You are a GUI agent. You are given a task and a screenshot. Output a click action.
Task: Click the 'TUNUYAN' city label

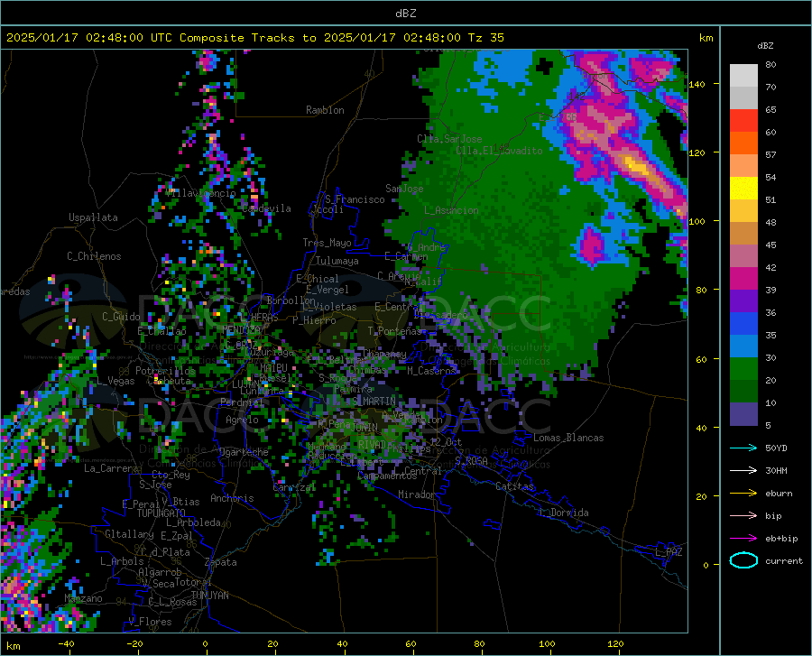[209, 596]
